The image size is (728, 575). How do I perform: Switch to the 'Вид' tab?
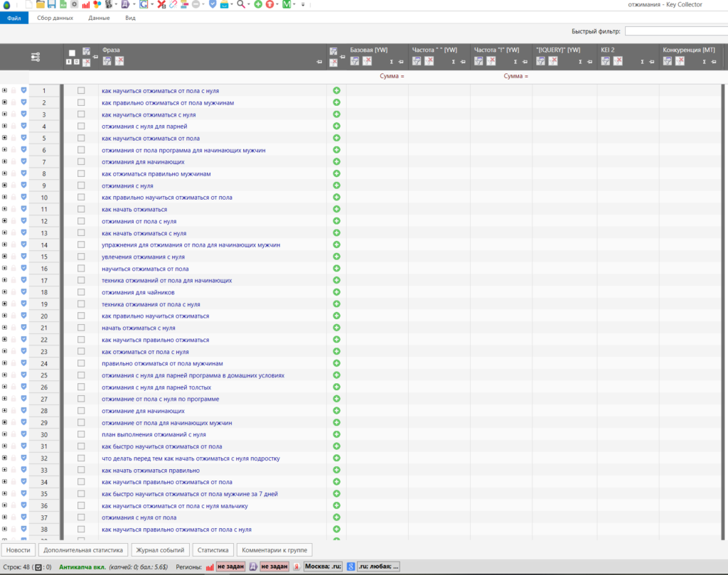point(130,17)
